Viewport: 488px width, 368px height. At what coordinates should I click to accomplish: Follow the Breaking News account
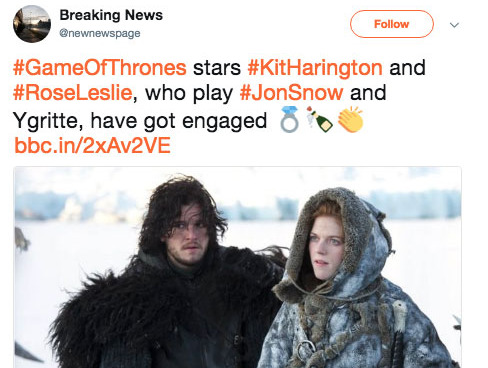(392, 24)
